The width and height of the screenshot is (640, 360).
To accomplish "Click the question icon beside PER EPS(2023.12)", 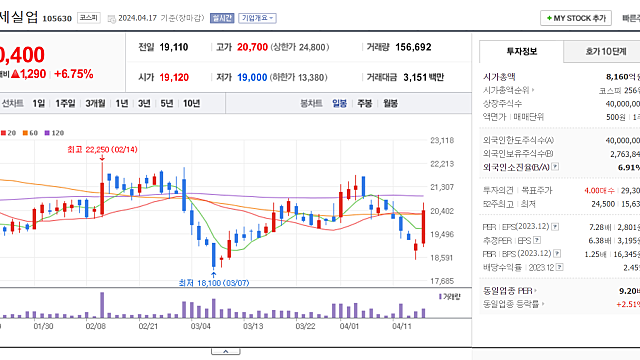I will click(x=555, y=227).
